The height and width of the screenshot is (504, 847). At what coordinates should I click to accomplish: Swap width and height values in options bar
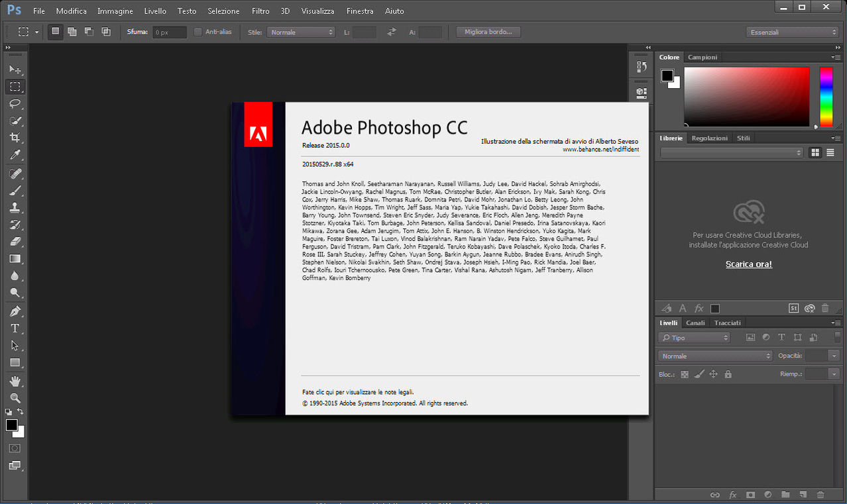[x=392, y=32]
